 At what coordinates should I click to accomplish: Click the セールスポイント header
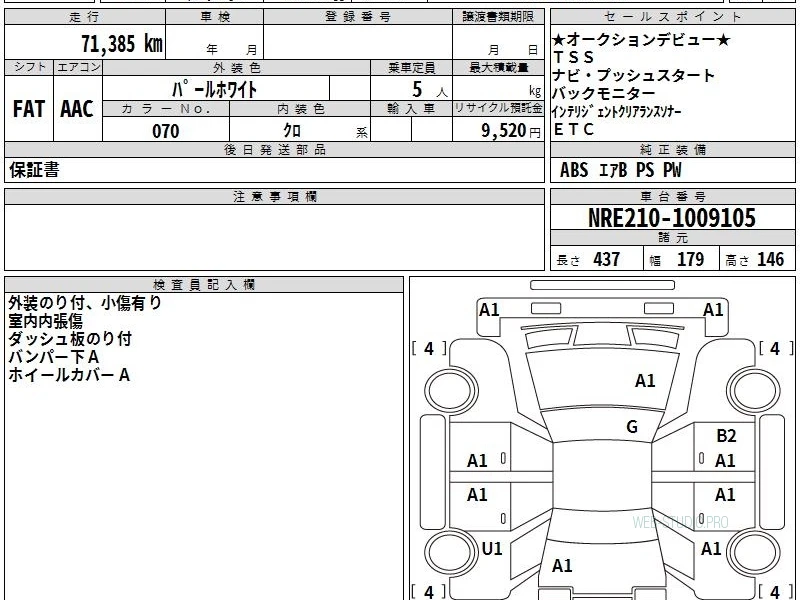[x=672, y=17]
